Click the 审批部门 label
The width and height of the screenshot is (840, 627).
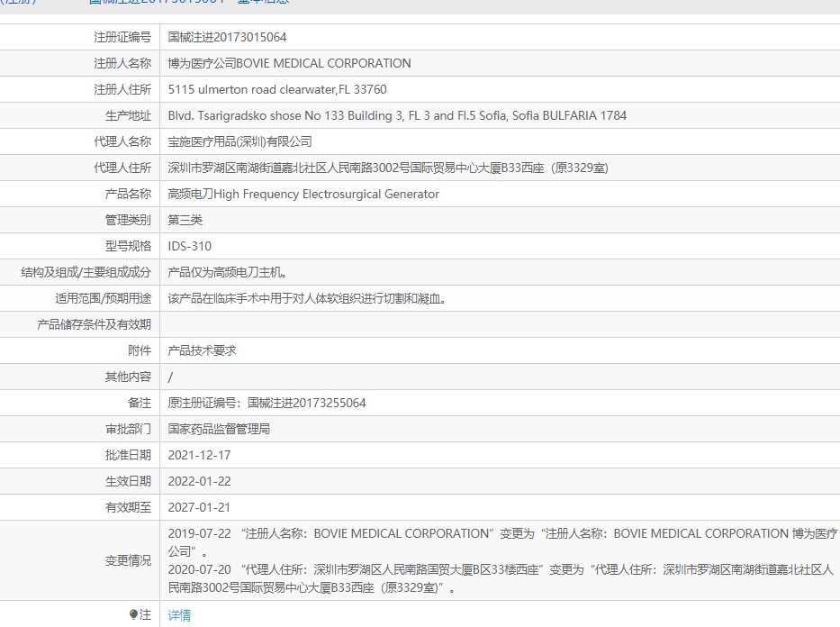click(129, 429)
